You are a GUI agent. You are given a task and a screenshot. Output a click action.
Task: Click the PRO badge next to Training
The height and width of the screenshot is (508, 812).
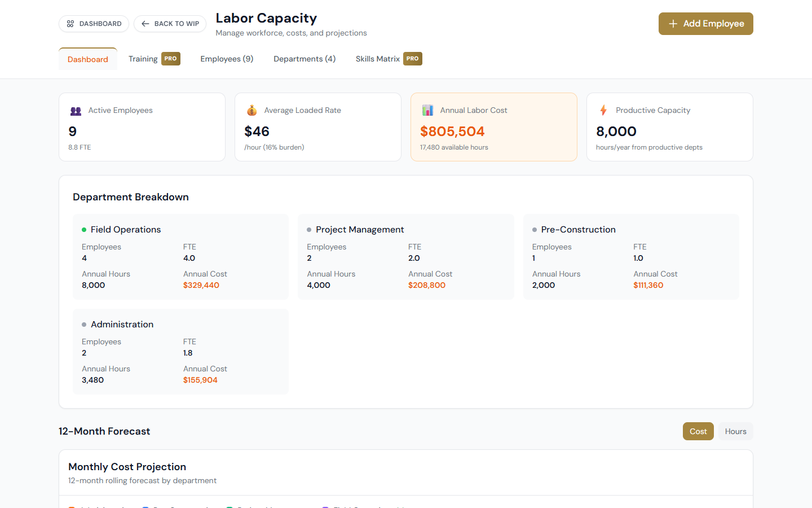[171, 59]
